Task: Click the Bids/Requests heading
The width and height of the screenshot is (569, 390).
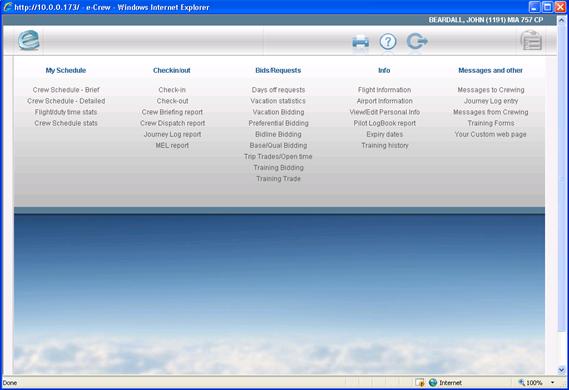Action: click(278, 70)
